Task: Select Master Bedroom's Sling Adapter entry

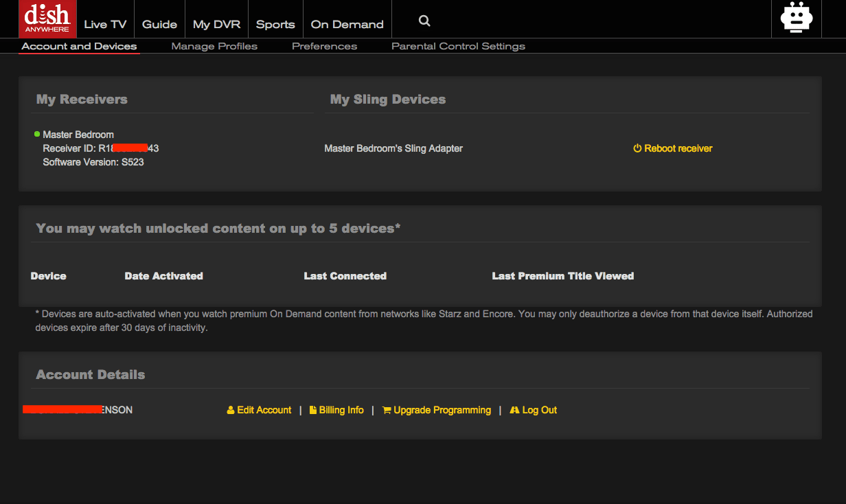Action: [393, 148]
